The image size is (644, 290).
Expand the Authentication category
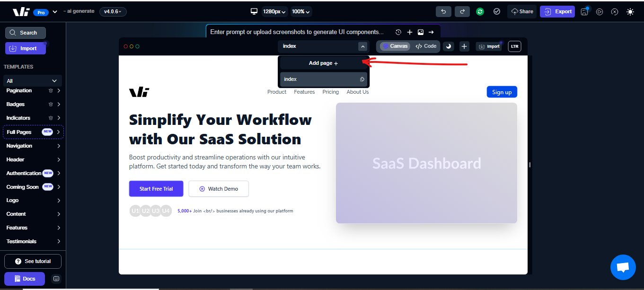[33, 173]
